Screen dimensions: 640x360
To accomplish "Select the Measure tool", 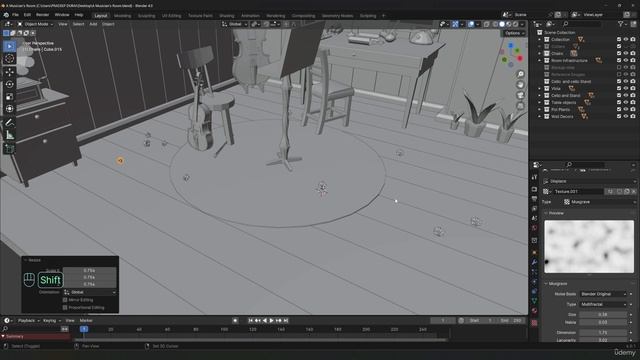I will [x=9, y=135].
